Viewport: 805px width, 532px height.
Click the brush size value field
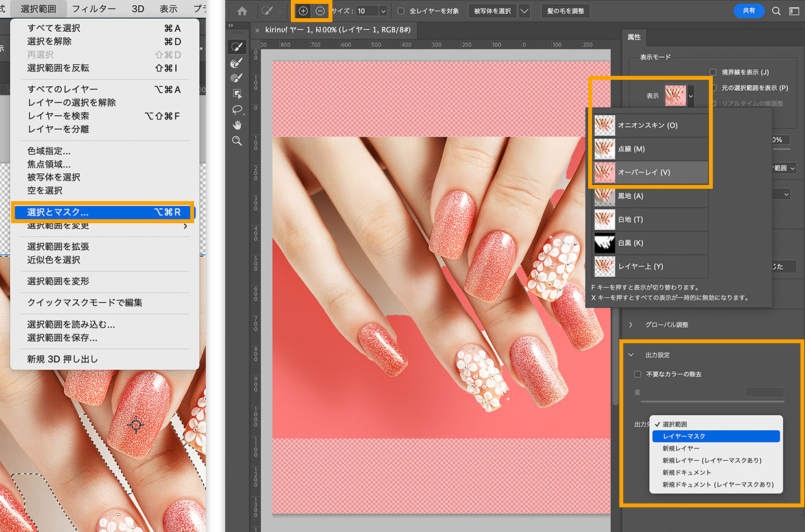click(366, 11)
